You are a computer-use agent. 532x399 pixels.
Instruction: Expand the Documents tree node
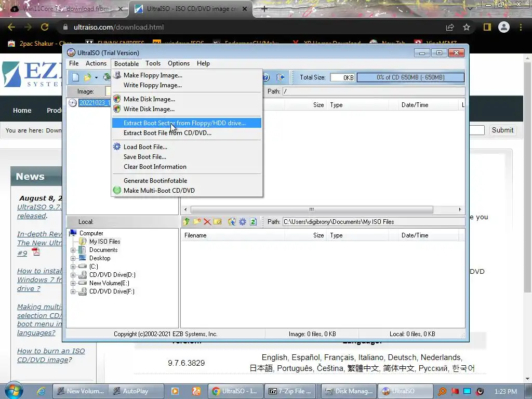tap(73, 250)
